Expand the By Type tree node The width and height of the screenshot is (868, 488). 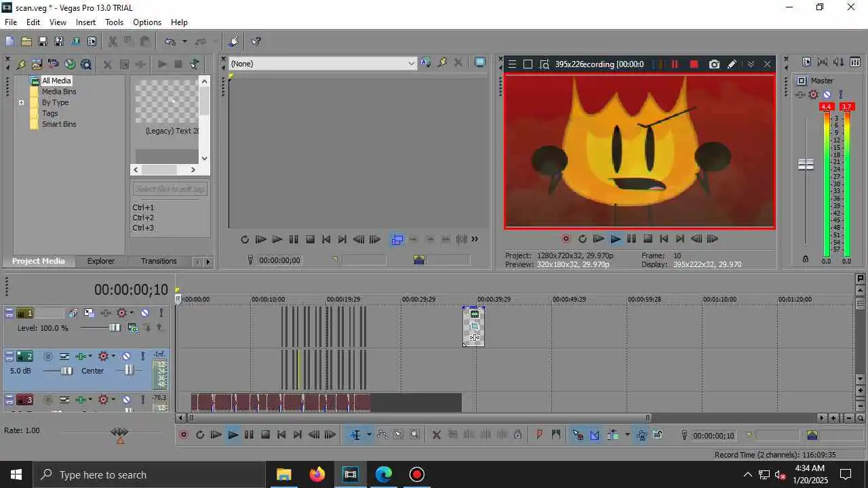click(21, 103)
